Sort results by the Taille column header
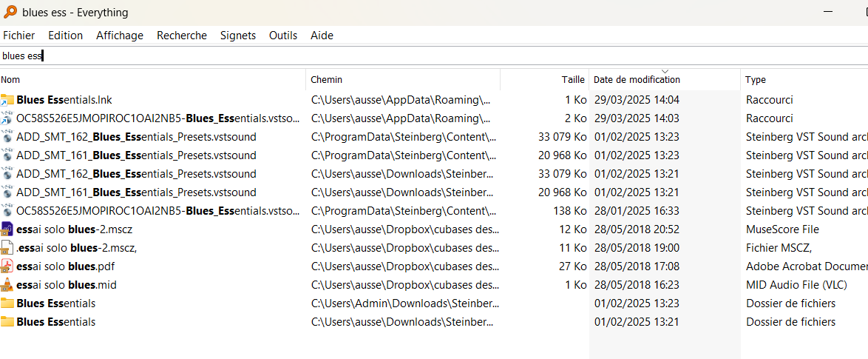The width and height of the screenshot is (868, 359). pos(545,80)
